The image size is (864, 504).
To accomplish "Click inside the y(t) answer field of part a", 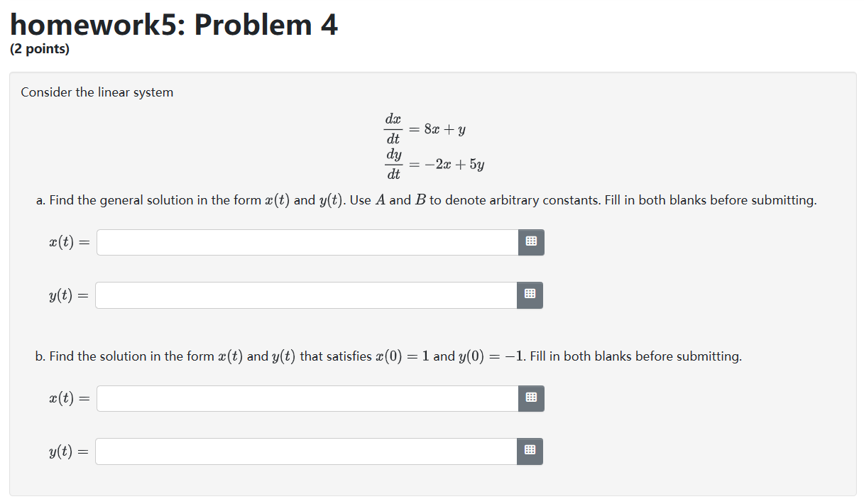I will 305,295.
